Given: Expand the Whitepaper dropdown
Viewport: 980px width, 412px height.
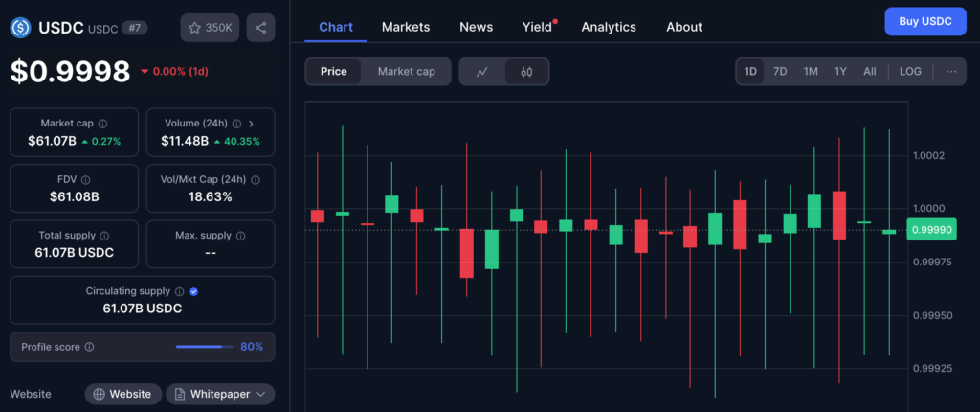Looking at the screenshot, I should click(220, 394).
